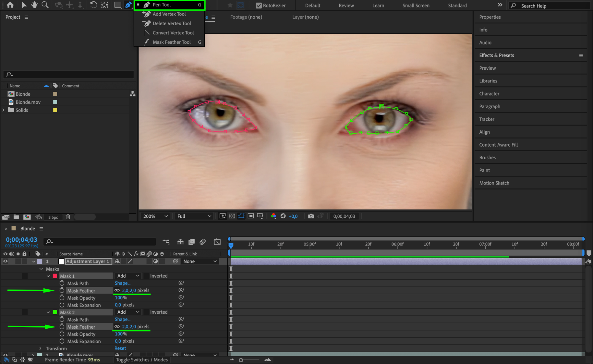Hide Adjustment Layer 1 with eye toggle
The image size is (593, 364).
(x=5, y=261)
